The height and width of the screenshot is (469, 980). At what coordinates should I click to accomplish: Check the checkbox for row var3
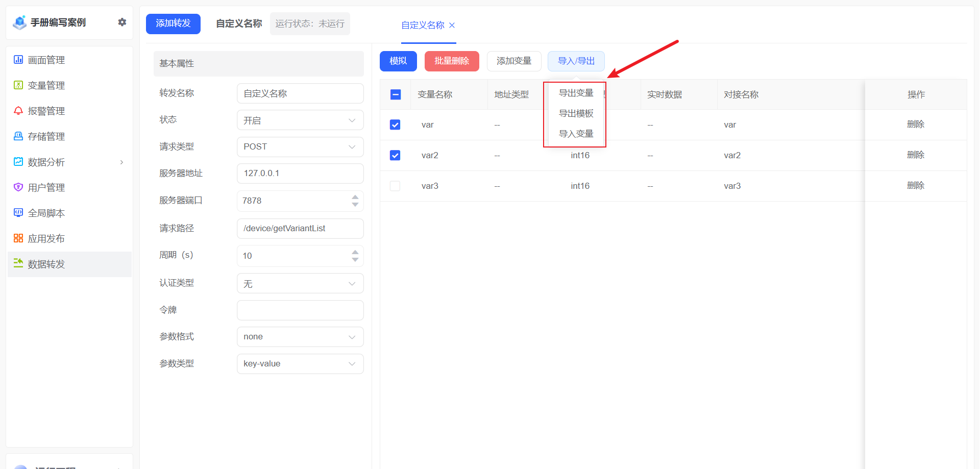(x=395, y=186)
